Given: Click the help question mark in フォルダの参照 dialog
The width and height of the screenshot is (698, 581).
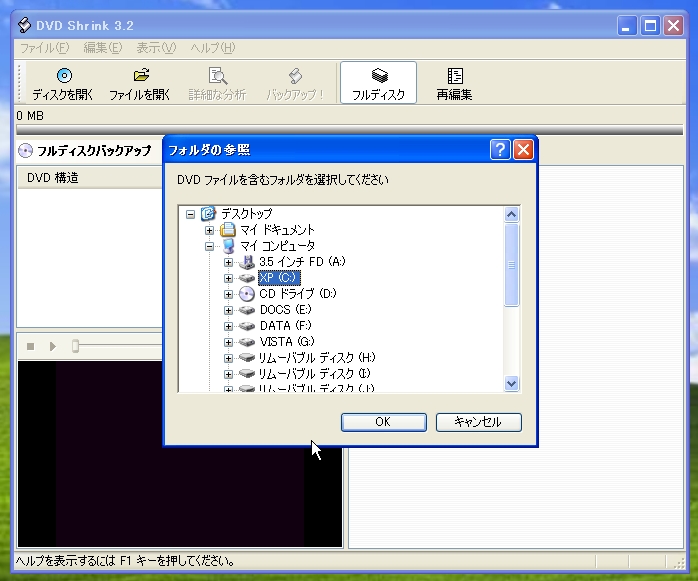Looking at the screenshot, I should pyautogui.click(x=500, y=150).
